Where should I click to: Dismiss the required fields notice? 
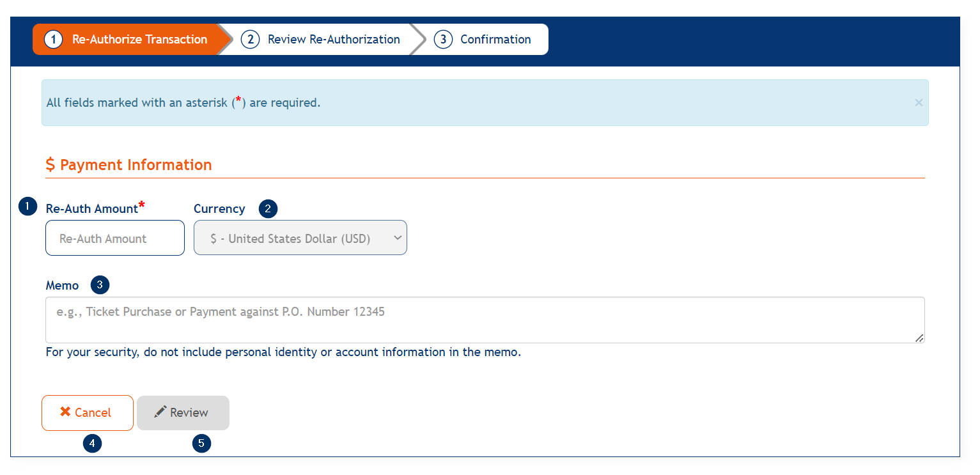click(919, 102)
